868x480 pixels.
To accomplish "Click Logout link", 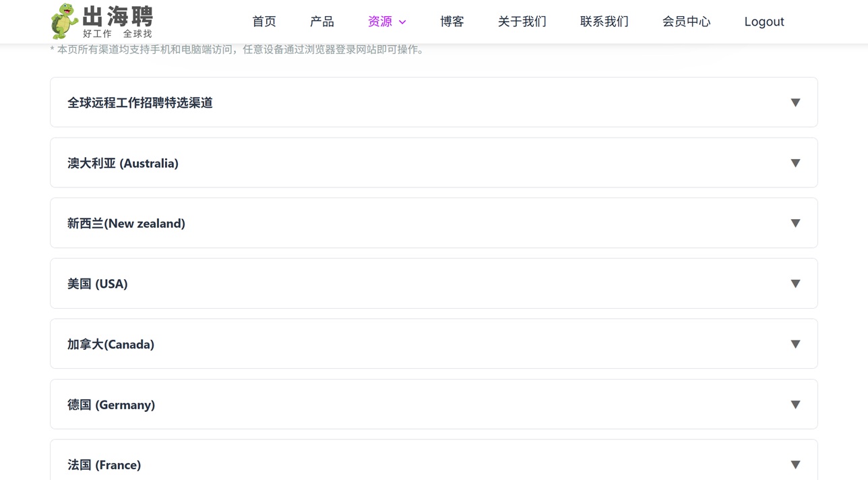I will tap(764, 22).
